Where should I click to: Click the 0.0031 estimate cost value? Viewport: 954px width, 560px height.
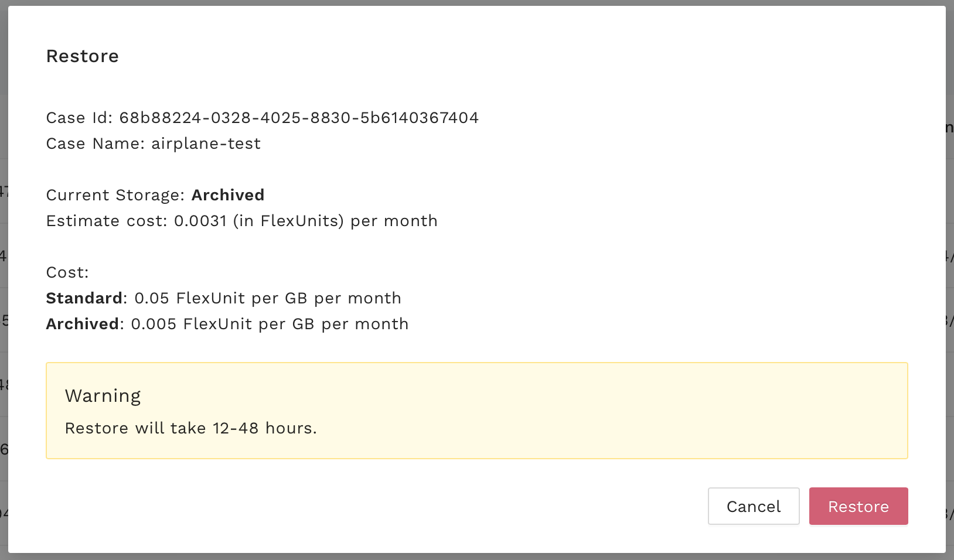[200, 221]
